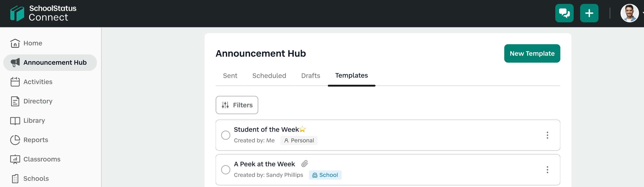Viewport: 644px width, 187px height.
Task: Open Activities calendar icon
Action: (x=15, y=82)
